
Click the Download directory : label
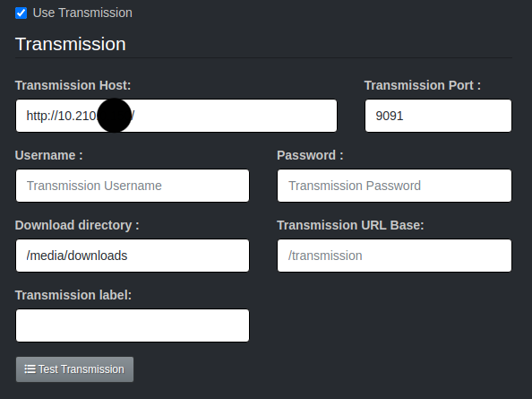coord(77,225)
